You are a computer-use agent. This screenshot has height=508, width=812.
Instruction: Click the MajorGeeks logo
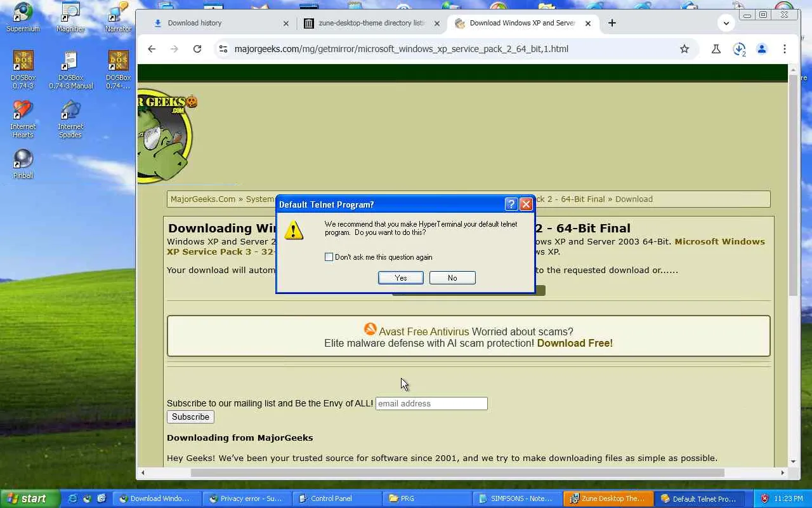166,137
